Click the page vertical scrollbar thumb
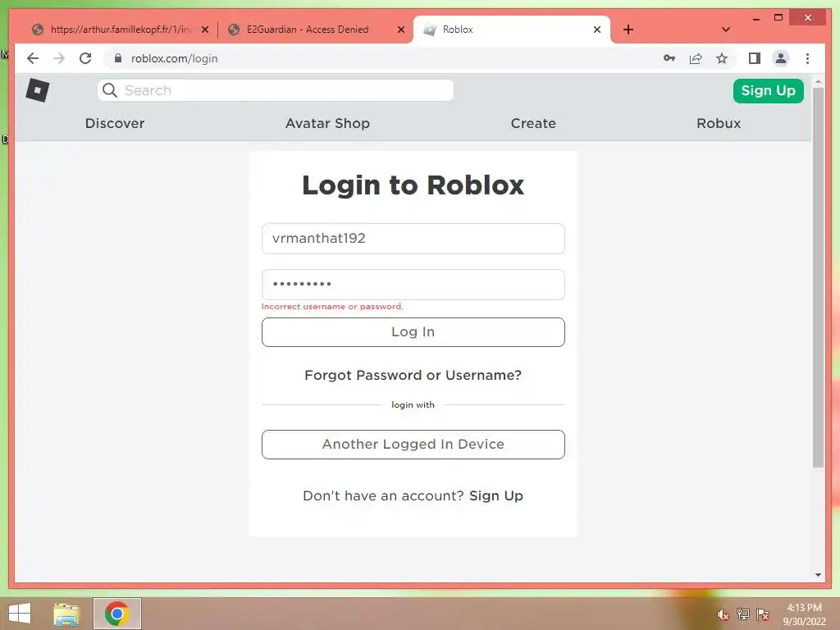 (818, 277)
